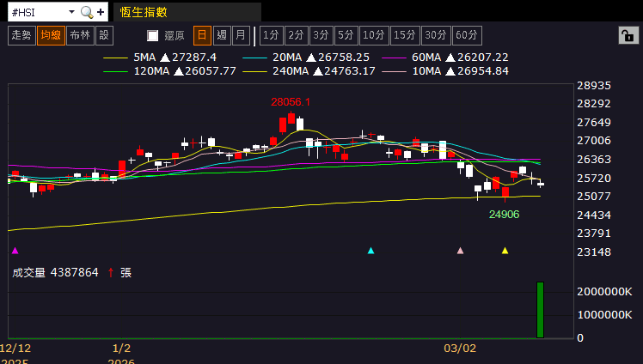643x364 pixels.
Task: Click the green volume bar
Action: (540, 310)
